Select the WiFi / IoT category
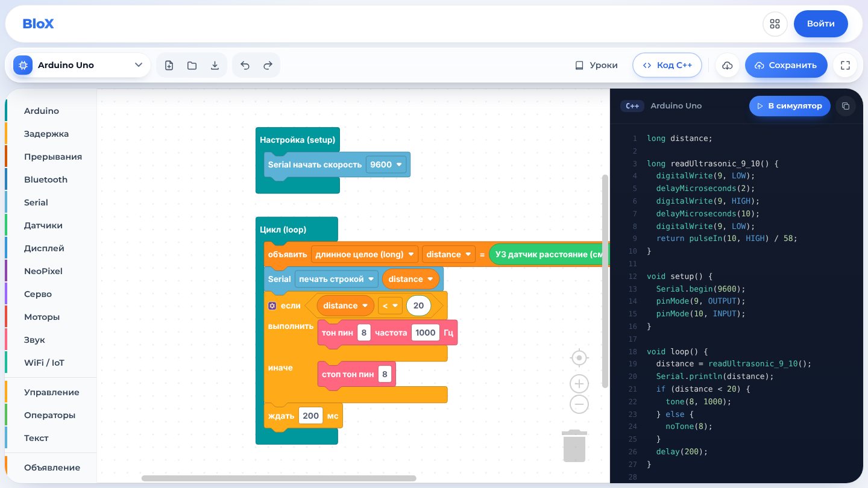 point(51,363)
